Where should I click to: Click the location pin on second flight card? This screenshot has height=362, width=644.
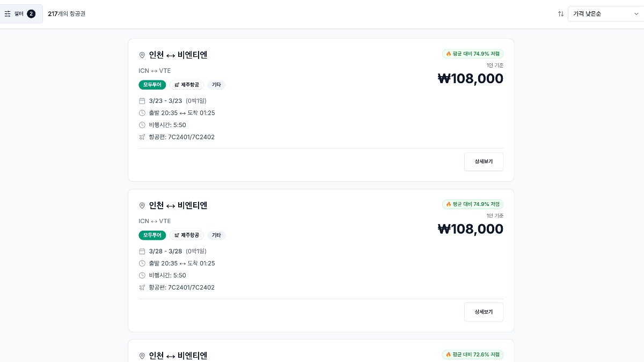tap(142, 205)
